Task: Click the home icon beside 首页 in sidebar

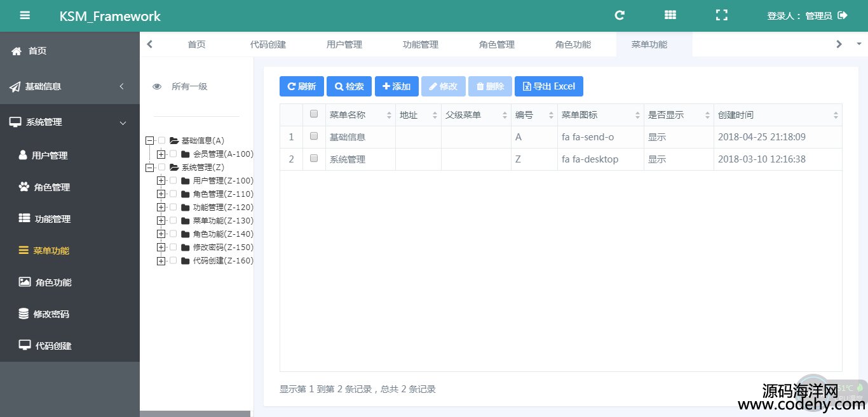Action: [x=17, y=51]
